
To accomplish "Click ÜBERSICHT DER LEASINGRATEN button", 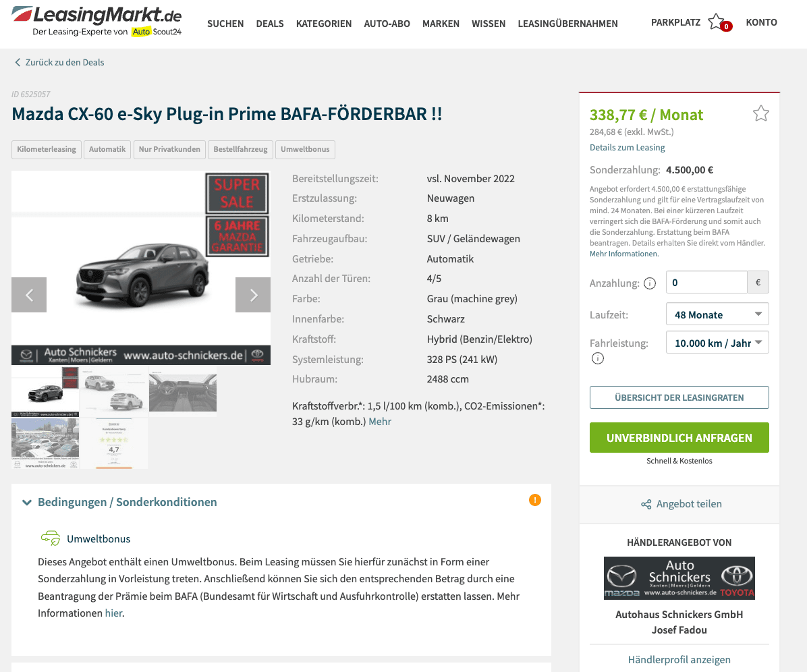I will (x=679, y=398).
